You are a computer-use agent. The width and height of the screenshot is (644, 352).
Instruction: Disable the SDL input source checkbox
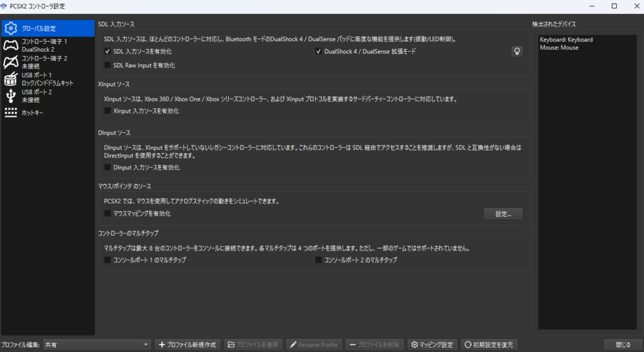coord(108,52)
